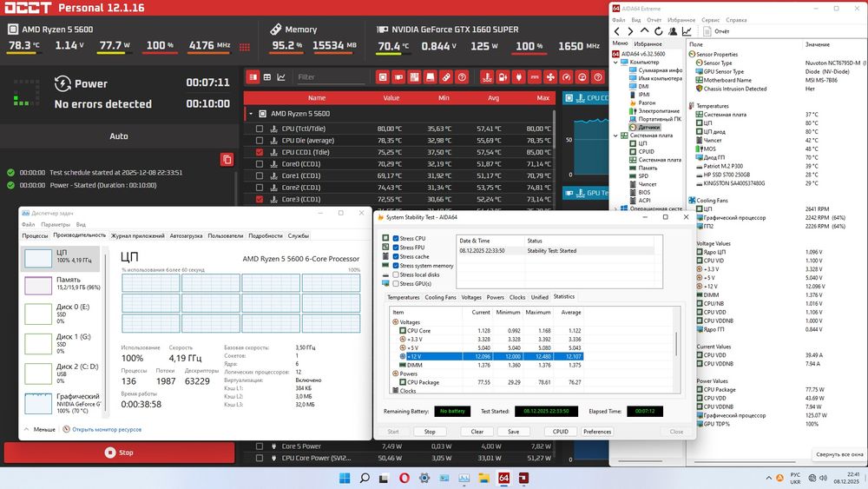Click the OCCT storage drive filter icon
Viewport: 868px width, 489px height.
point(431,77)
